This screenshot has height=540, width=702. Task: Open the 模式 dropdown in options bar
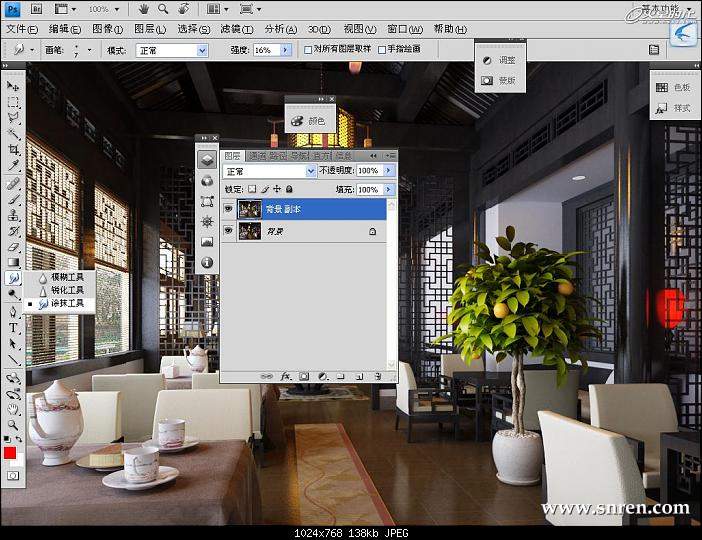click(x=172, y=50)
